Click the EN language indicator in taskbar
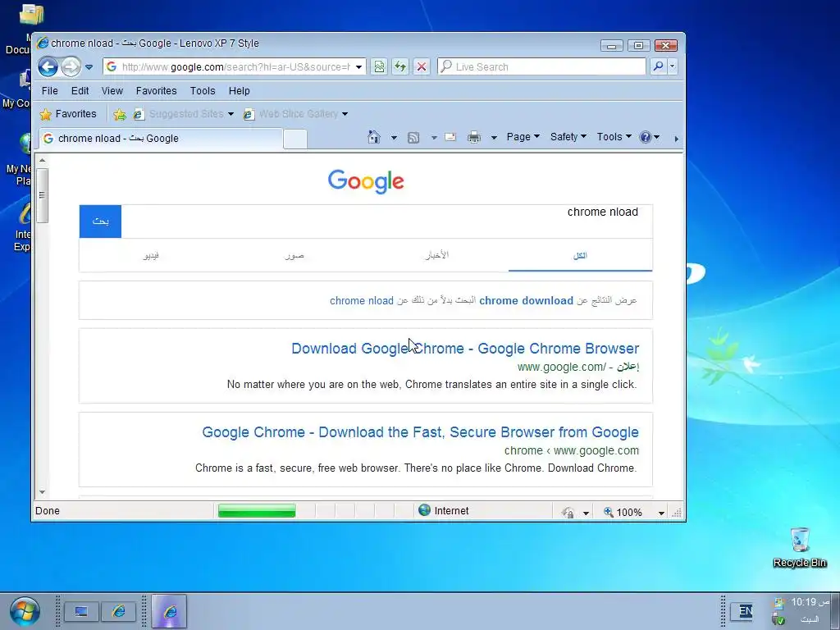Image resolution: width=840 pixels, height=630 pixels. pos(745,611)
